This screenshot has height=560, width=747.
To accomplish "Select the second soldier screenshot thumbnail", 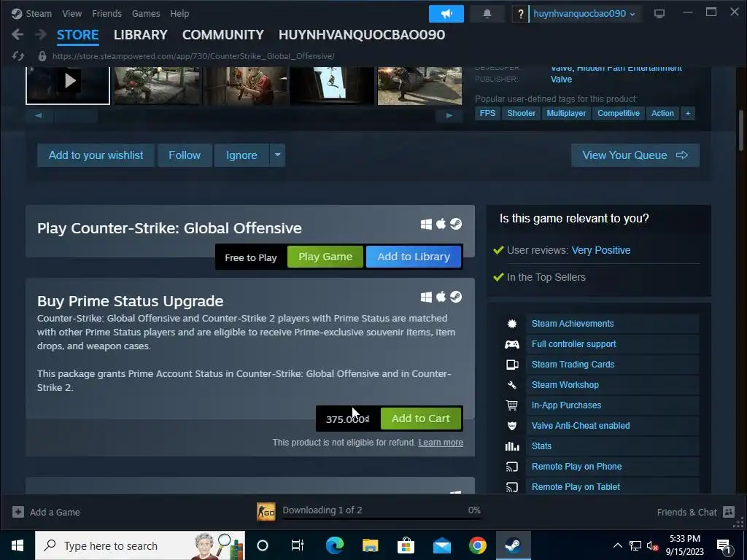I will click(245, 85).
